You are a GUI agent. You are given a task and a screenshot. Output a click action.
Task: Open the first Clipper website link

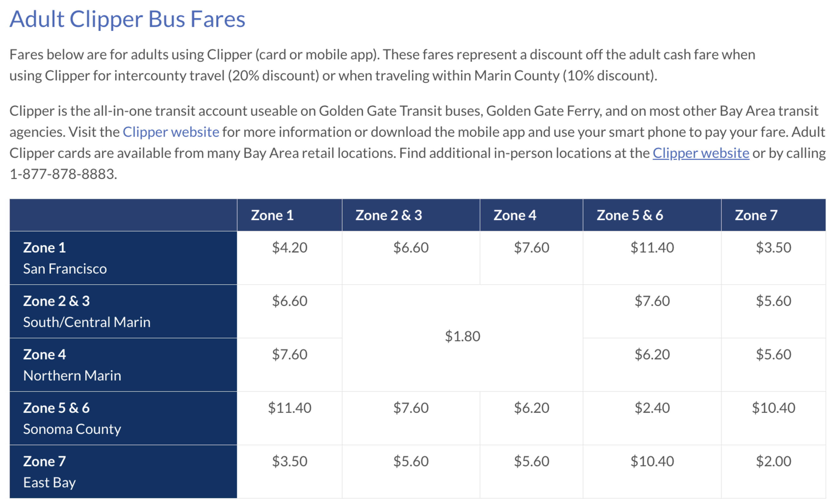[171, 132]
